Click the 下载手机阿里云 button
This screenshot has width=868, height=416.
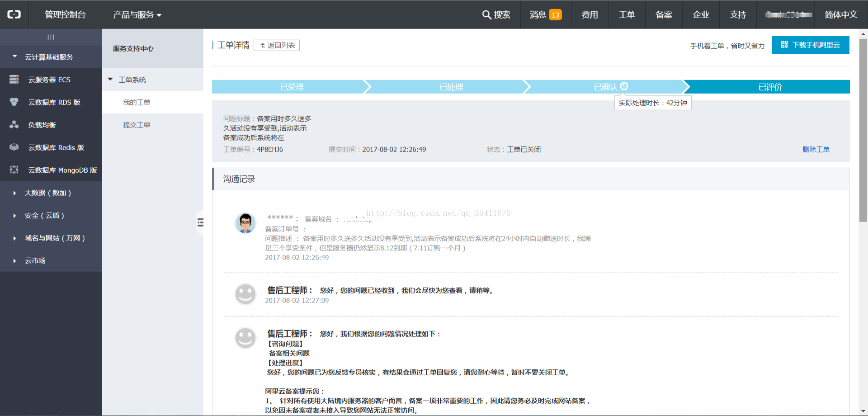coord(810,45)
